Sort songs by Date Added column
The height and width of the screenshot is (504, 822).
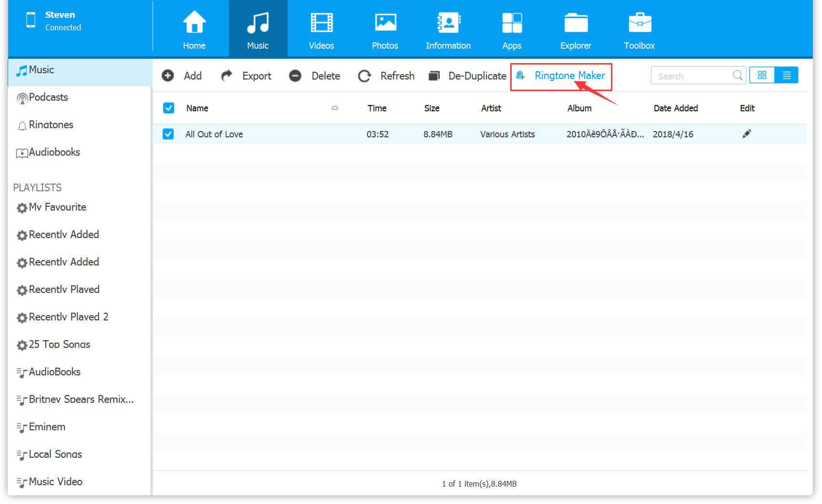click(675, 108)
